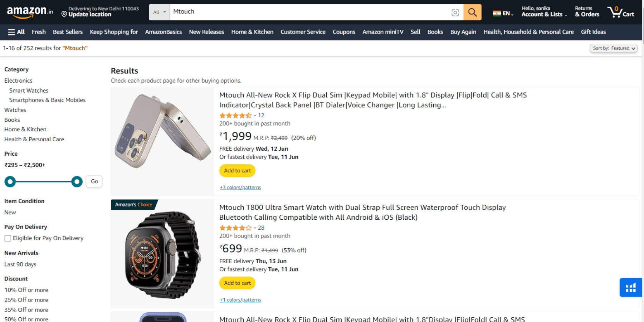Image resolution: width=644 pixels, height=322 pixels.
Task: Click the +3 colors/patterns link
Action: tap(240, 187)
